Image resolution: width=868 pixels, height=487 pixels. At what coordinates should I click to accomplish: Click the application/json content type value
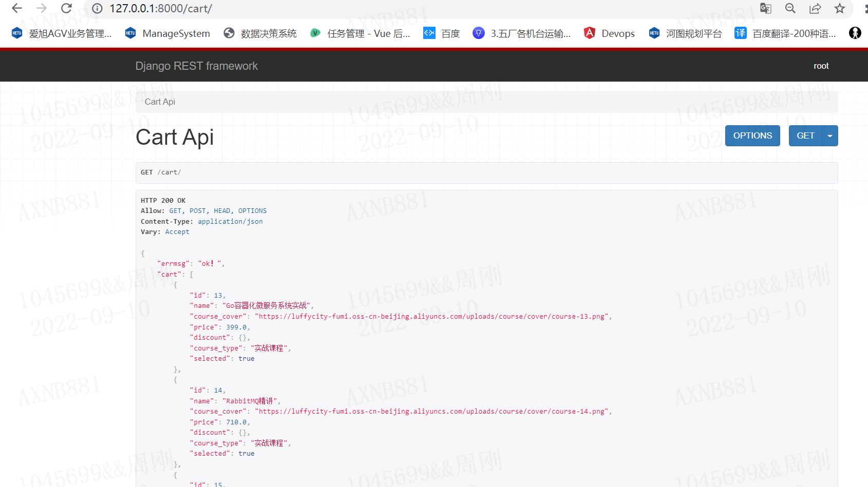point(230,222)
